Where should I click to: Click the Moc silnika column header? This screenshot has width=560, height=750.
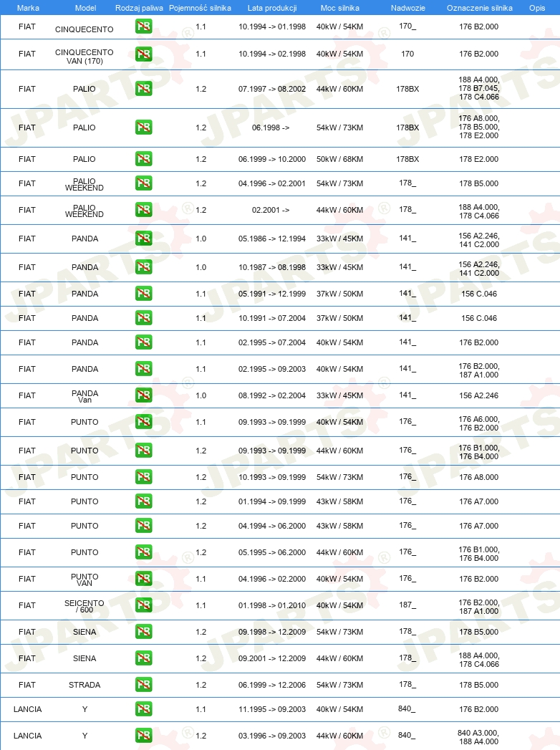pyautogui.click(x=340, y=8)
